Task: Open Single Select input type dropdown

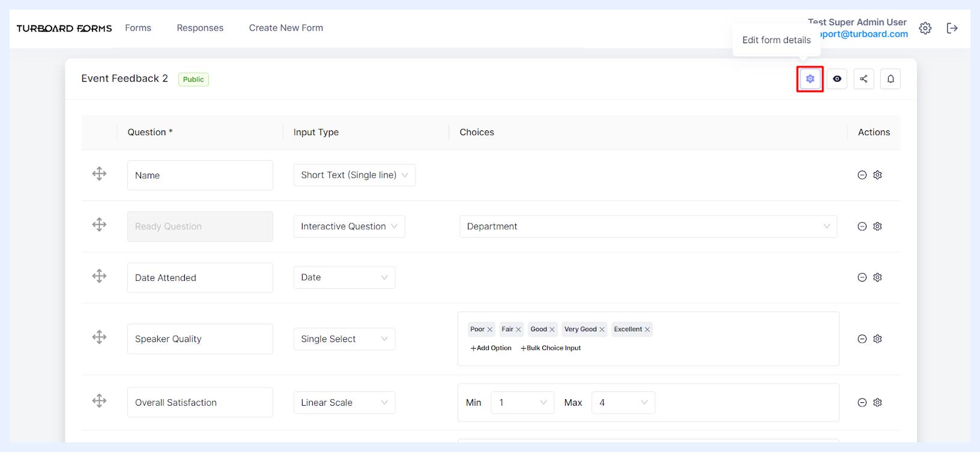Action: pyautogui.click(x=344, y=339)
